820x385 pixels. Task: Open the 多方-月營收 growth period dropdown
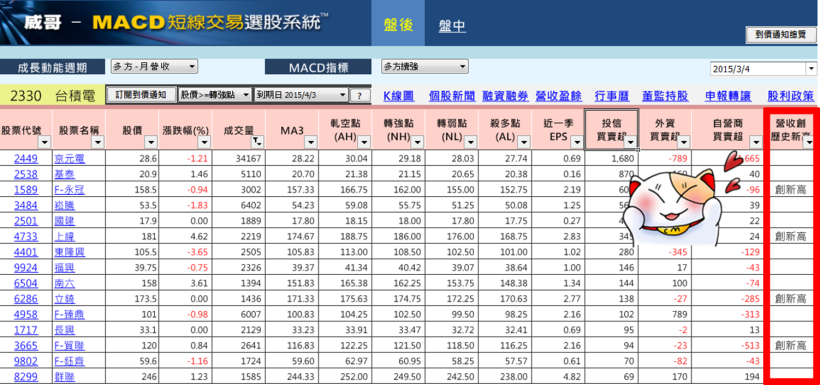click(x=154, y=66)
